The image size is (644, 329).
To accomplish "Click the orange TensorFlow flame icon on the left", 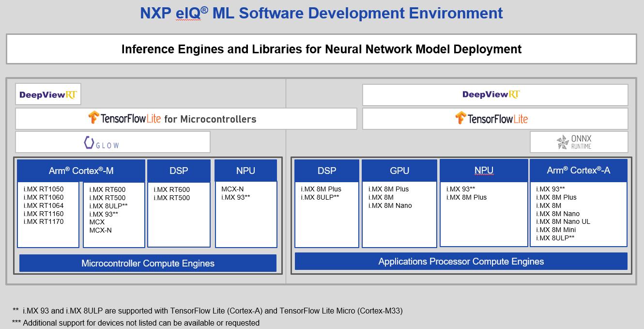I will tap(92, 117).
